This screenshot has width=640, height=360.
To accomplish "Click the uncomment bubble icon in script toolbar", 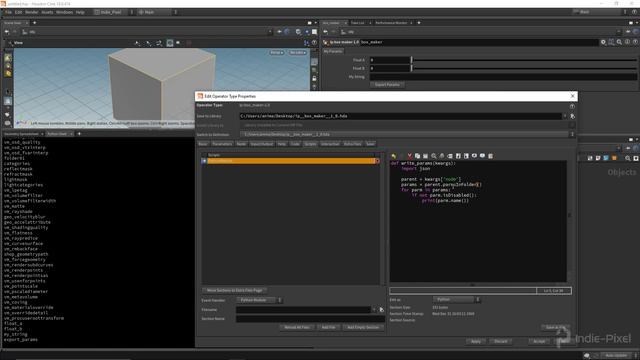I will point(482,156).
